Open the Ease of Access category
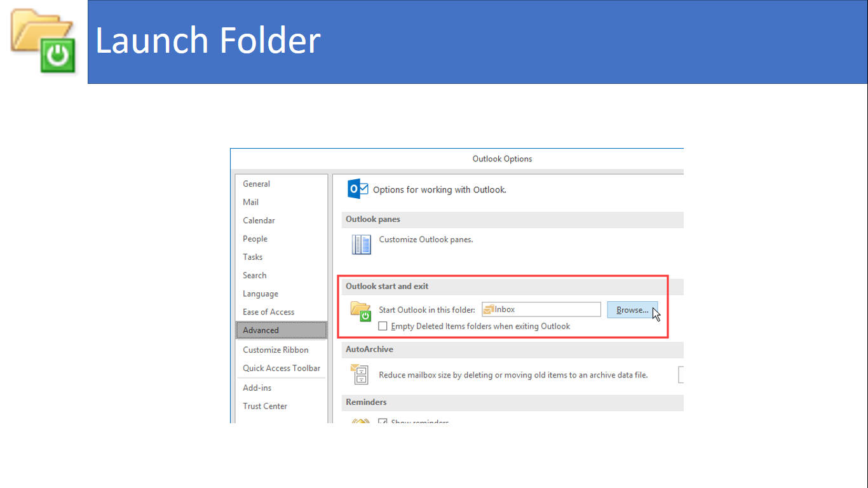 (281, 312)
